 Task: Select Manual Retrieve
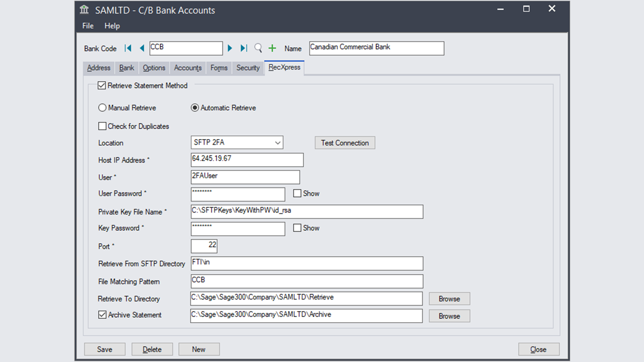point(102,108)
